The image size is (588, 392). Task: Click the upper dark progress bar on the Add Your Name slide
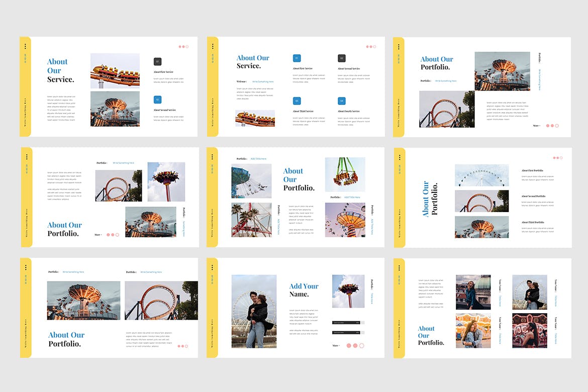[346, 323]
